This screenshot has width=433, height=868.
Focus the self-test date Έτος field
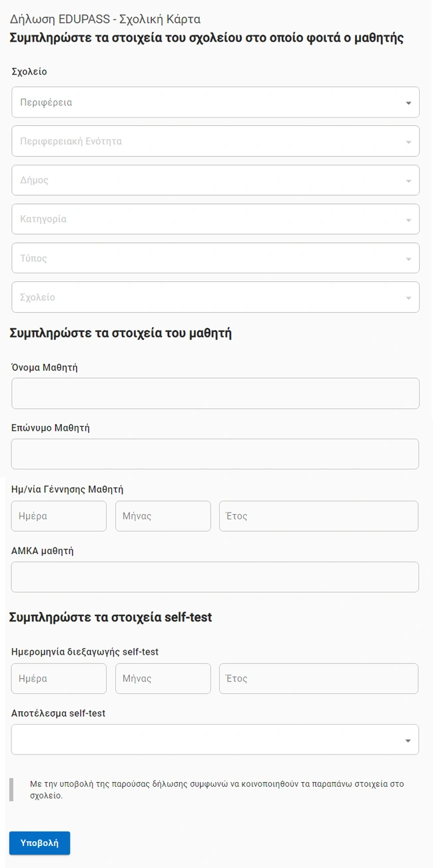[x=318, y=679]
